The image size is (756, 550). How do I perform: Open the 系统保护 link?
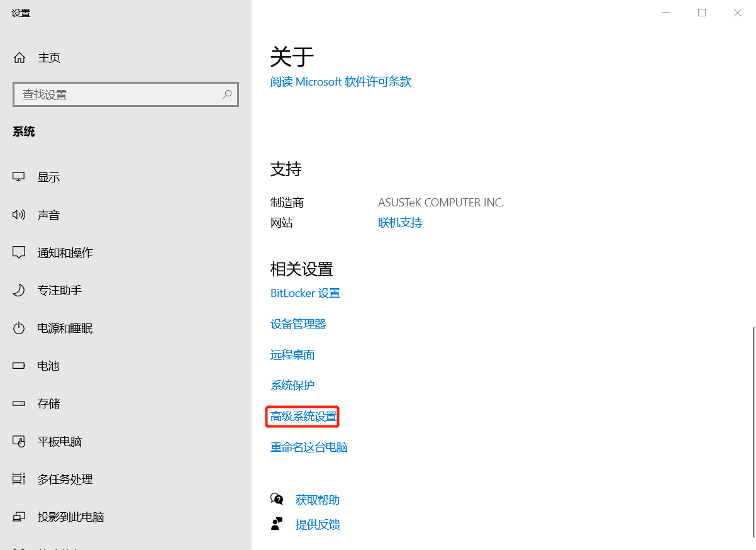[292, 385]
